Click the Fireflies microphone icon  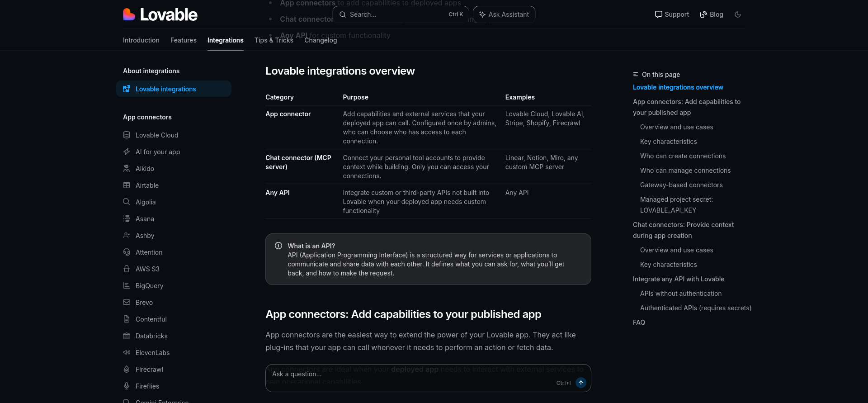click(x=127, y=386)
